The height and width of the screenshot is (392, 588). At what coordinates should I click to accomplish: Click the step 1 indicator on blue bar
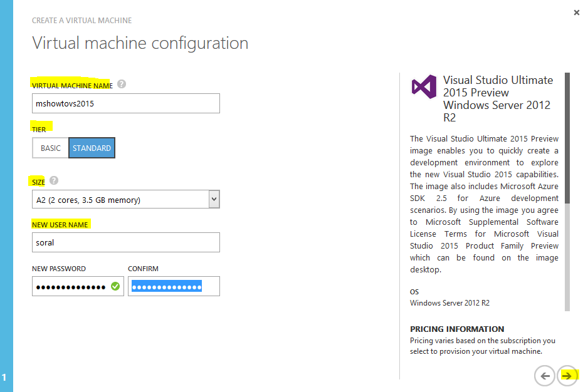4,377
